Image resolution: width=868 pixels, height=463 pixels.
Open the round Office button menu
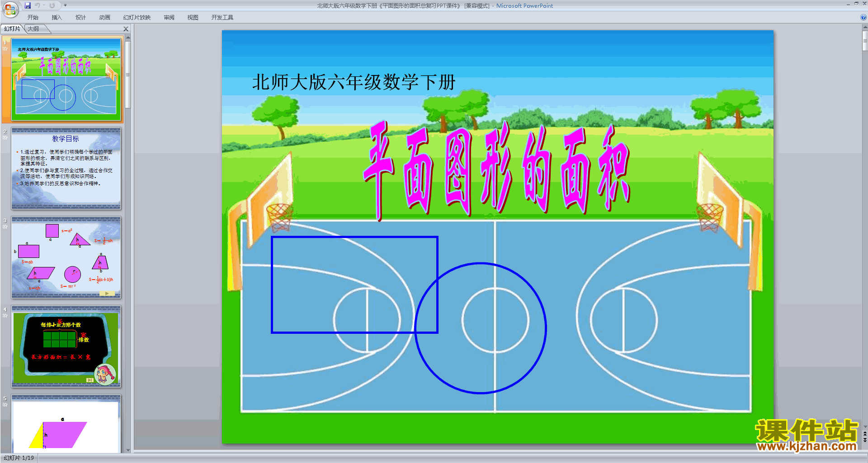pos(10,9)
